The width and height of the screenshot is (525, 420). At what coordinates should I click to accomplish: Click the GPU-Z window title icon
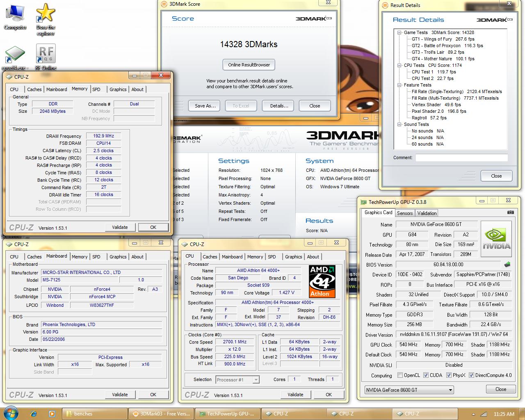(x=363, y=202)
